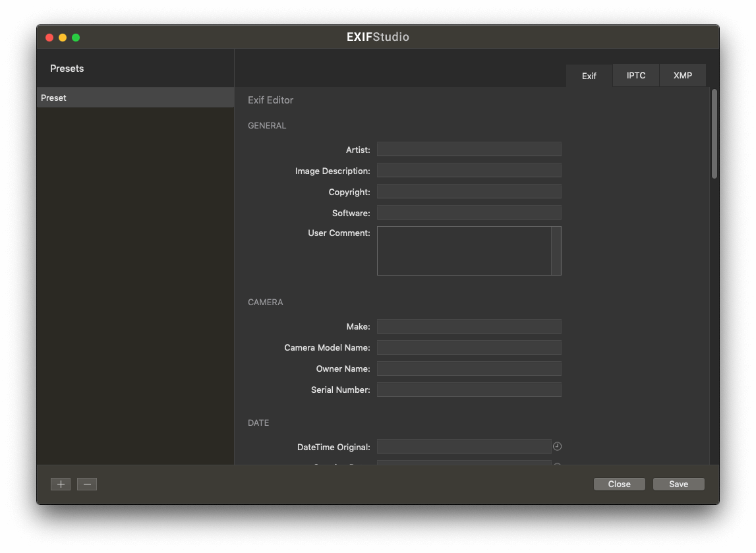This screenshot has width=756, height=553.
Task: Click the Presets sidebar header
Action: pos(67,69)
